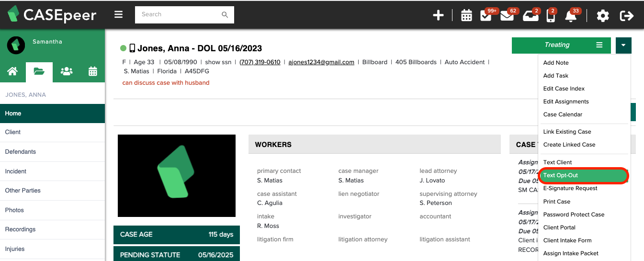Open inbox tray icon in top bar

[530, 16]
